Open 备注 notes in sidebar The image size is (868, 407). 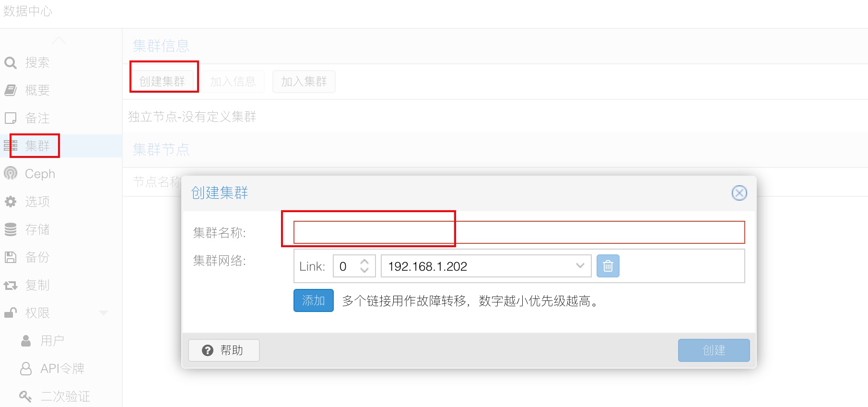tap(36, 118)
